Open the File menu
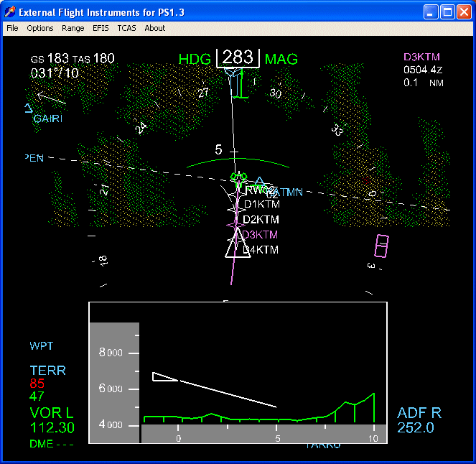The height and width of the screenshot is (464, 476). tap(12, 28)
